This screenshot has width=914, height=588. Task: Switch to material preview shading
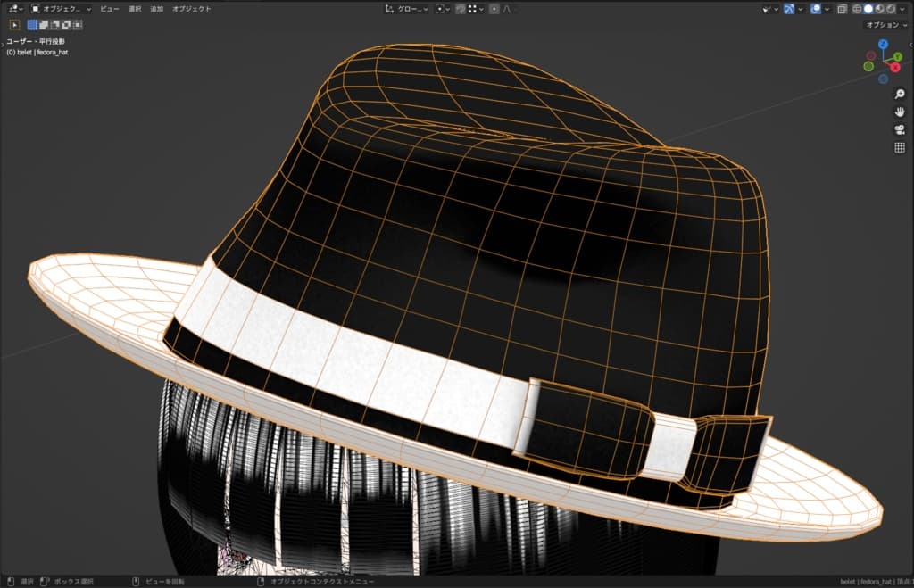point(879,9)
